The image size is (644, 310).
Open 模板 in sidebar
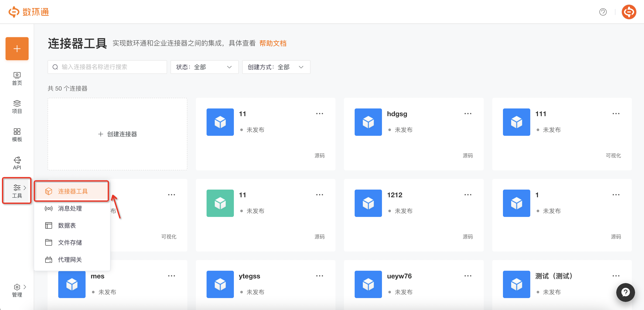[17, 135]
